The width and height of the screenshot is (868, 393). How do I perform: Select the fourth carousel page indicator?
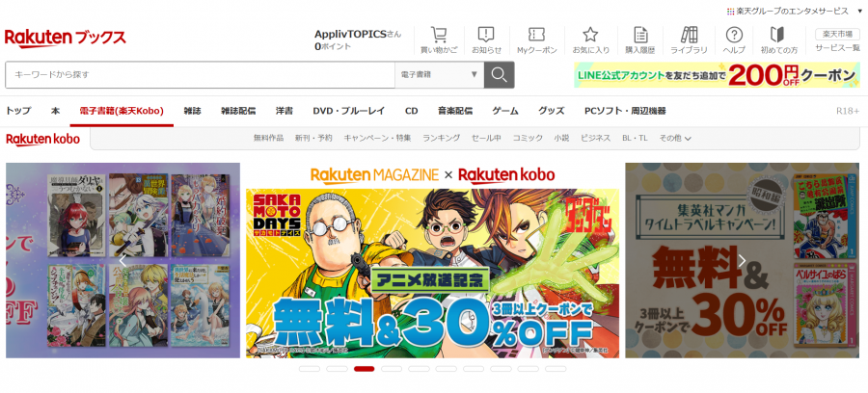pos(392,369)
